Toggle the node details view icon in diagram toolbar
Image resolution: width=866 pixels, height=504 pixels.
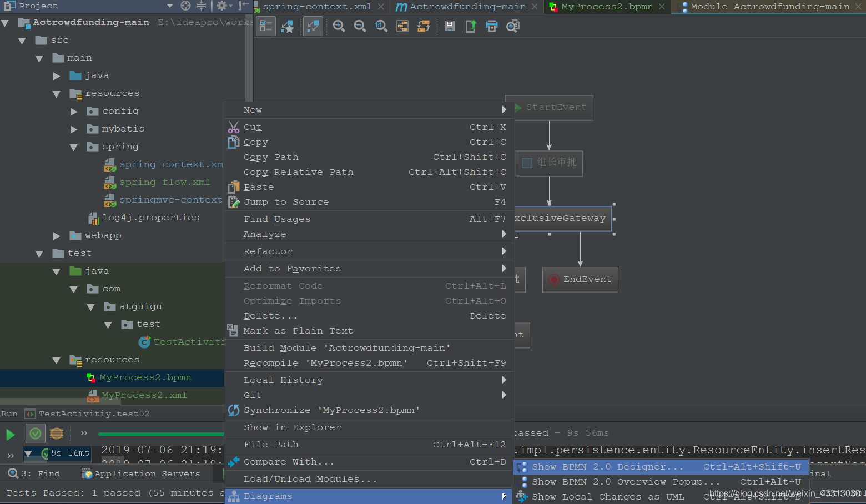[266, 26]
